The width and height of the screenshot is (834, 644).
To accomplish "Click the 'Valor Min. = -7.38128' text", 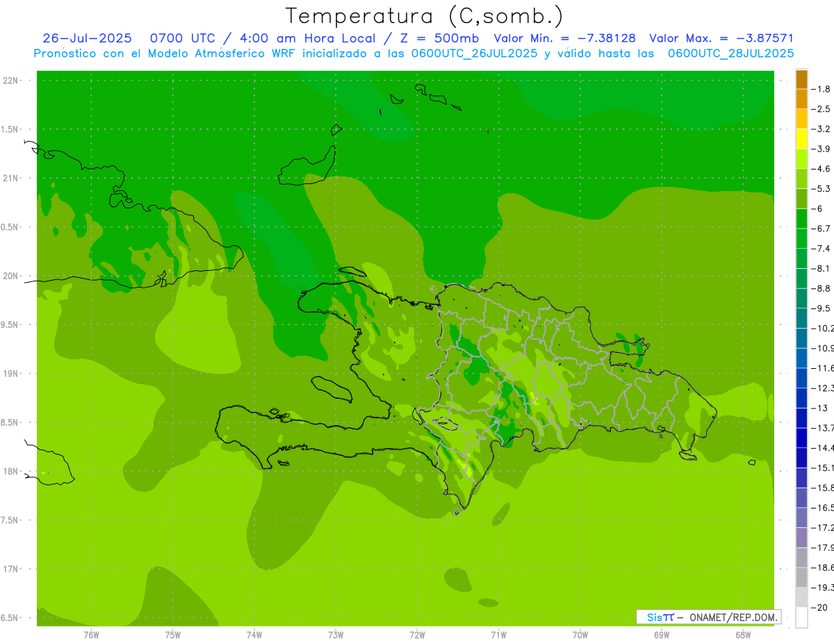I will 564,38.
